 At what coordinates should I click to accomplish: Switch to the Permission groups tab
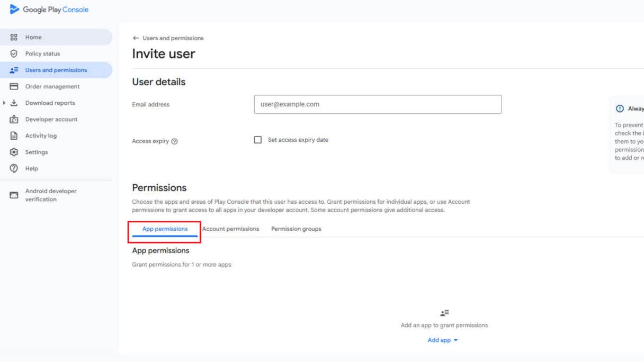coord(296,229)
